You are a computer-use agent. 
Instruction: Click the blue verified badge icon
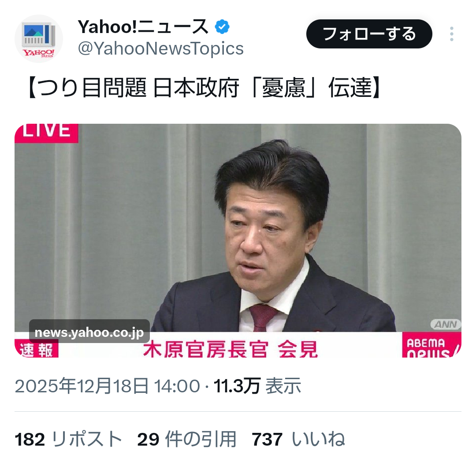click(x=222, y=27)
